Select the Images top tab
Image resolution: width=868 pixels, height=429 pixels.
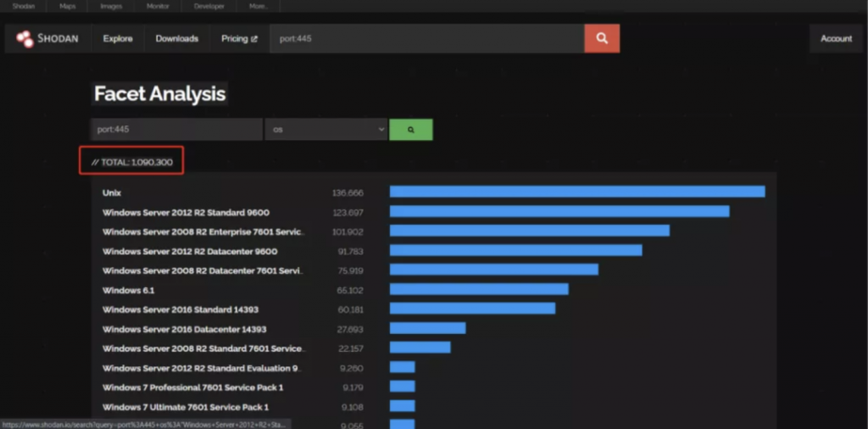coord(111,7)
